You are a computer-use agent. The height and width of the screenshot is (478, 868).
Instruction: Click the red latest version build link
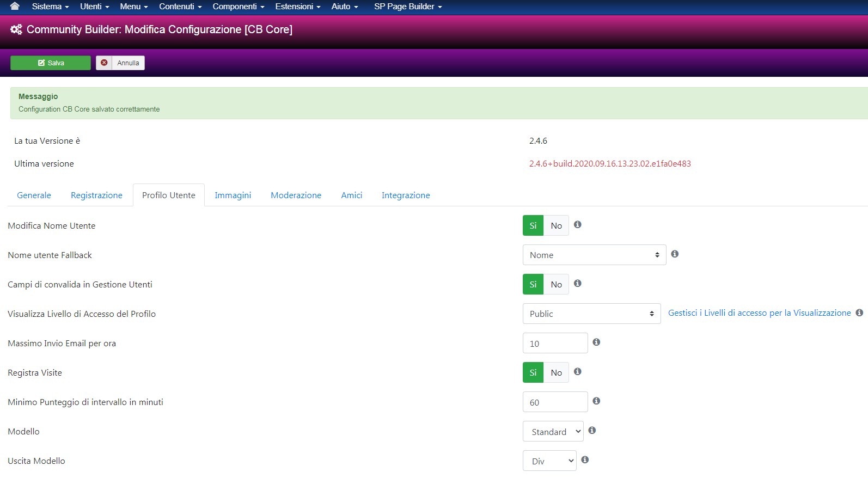610,163
